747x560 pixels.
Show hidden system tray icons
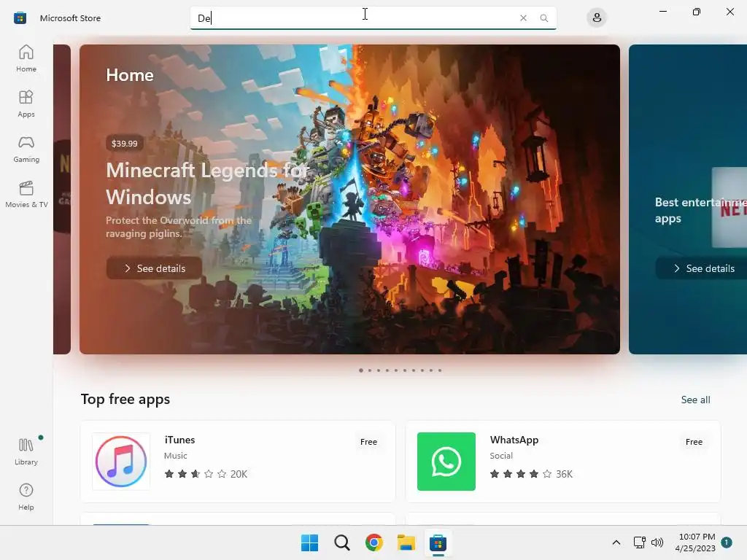tap(616, 542)
